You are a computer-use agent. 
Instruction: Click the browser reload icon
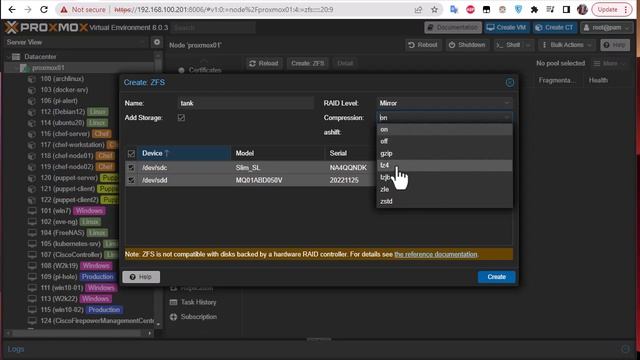click(x=44, y=9)
